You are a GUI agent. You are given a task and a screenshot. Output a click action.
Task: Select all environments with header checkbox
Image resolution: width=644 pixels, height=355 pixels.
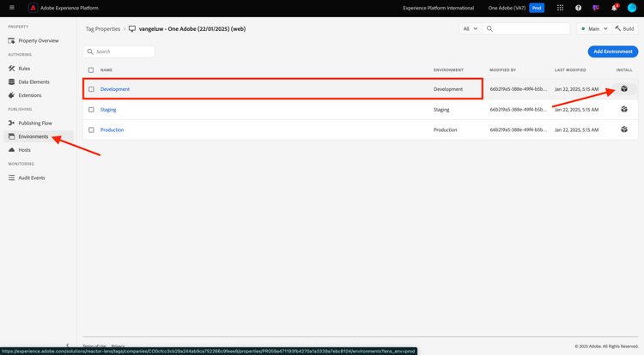pyautogui.click(x=91, y=70)
